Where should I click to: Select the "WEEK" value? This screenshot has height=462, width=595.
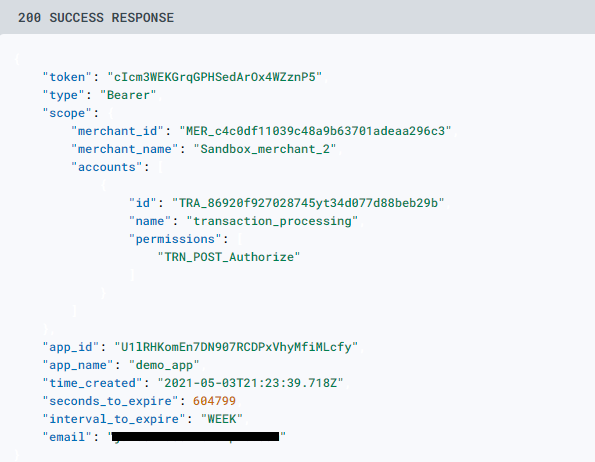coord(222,419)
